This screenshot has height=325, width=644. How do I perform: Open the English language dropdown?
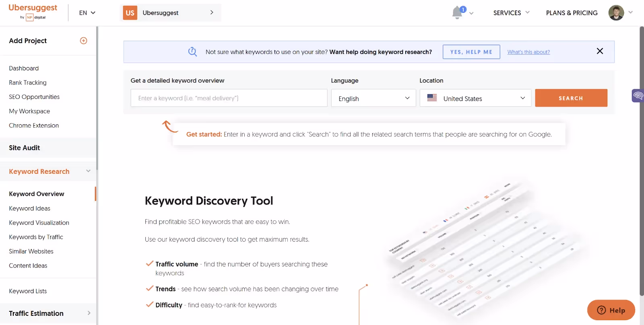[374, 98]
